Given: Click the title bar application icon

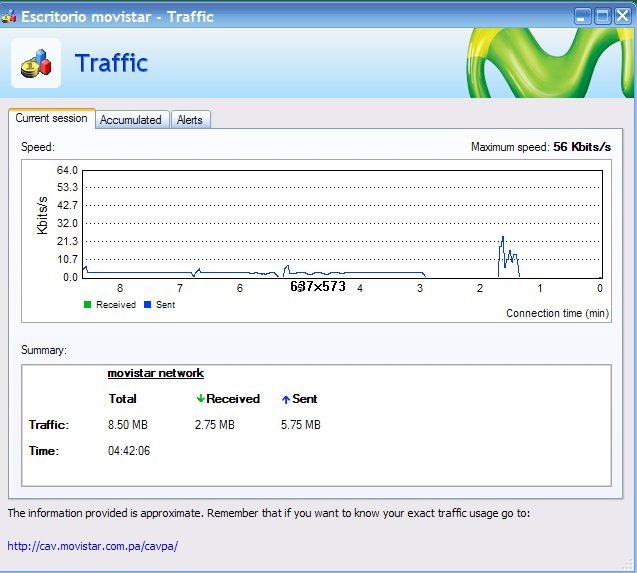Looking at the screenshot, I should (9, 16).
